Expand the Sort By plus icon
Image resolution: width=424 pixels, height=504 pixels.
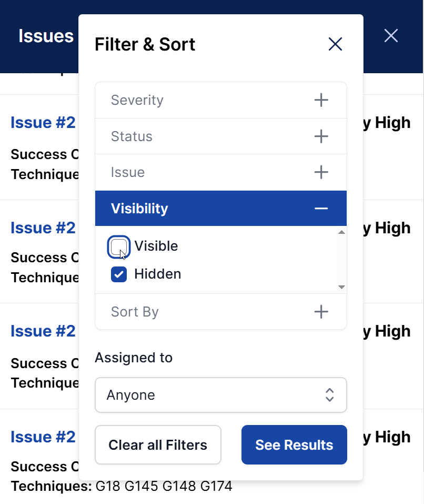(321, 311)
